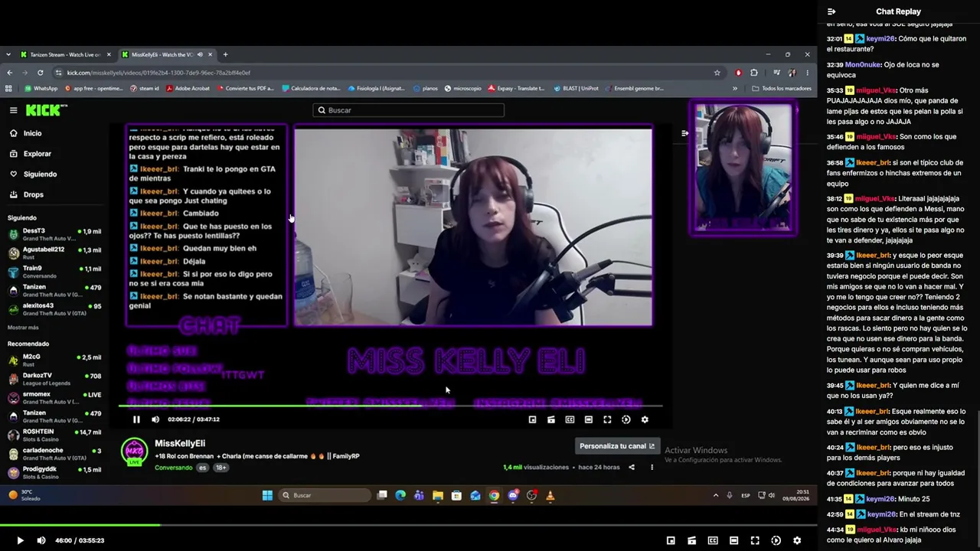The height and width of the screenshot is (551, 980).
Task: Collapse the Chat Replay panel
Action: pyautogui.click(x=831, y=11)
